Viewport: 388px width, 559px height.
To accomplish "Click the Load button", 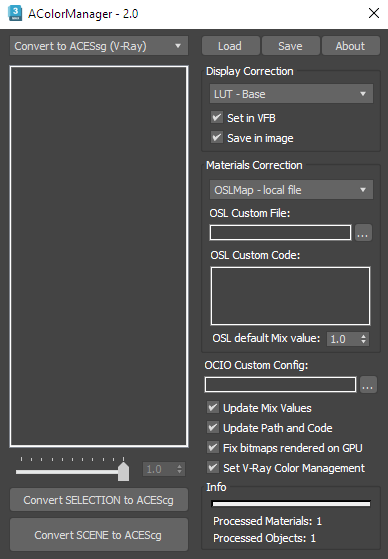I will 230,46.
